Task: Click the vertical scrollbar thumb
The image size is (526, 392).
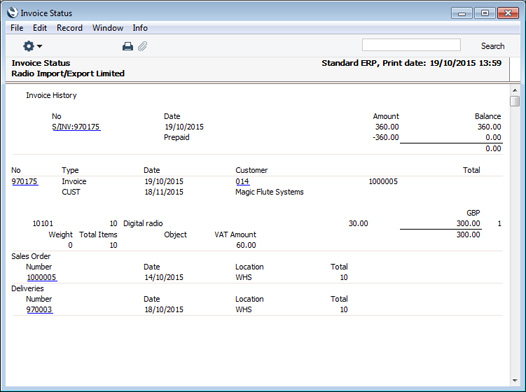Action: 515,101
